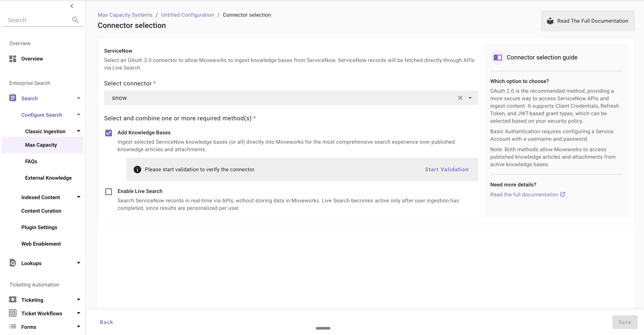Click the Back button
The image size is (644, 335).
[107, 322]
